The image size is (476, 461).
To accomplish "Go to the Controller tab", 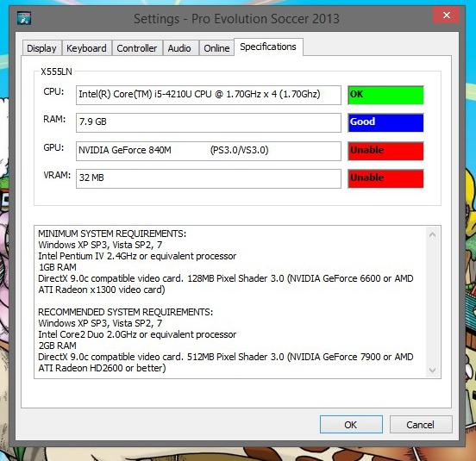I will coord(137,48).
